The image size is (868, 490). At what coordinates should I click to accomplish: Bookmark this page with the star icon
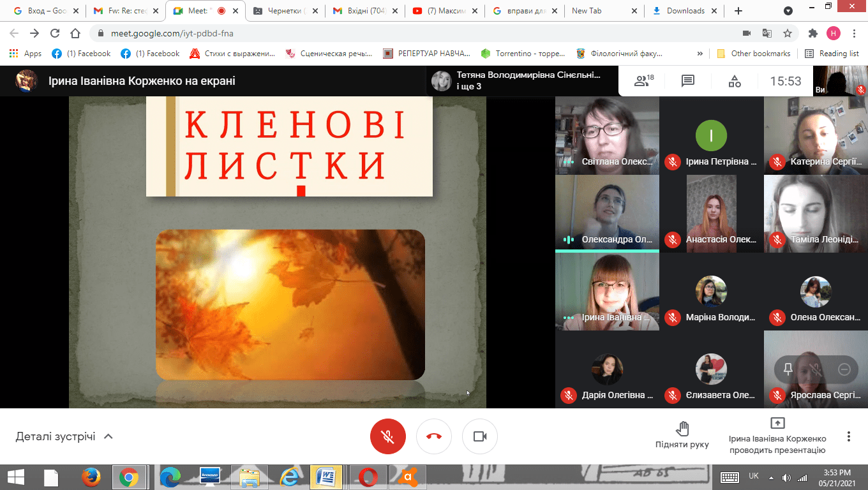(788, 33)
